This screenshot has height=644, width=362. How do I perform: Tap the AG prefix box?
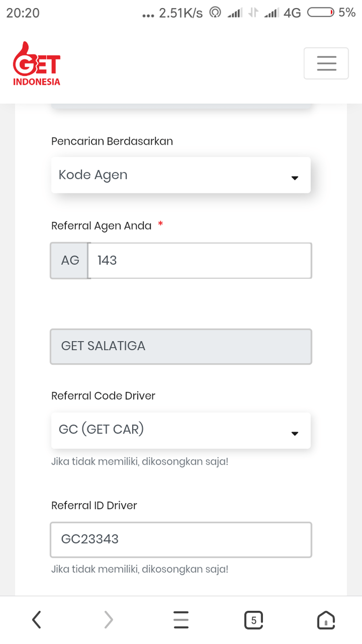click(70, 261)
